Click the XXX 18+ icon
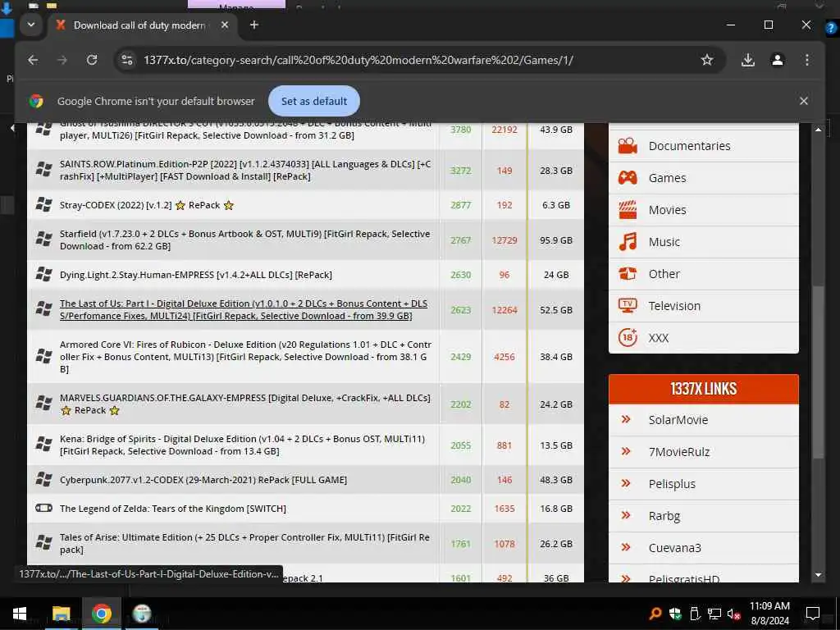The width and height of the screenshot is (840, 630). click(x=628, y=337)
